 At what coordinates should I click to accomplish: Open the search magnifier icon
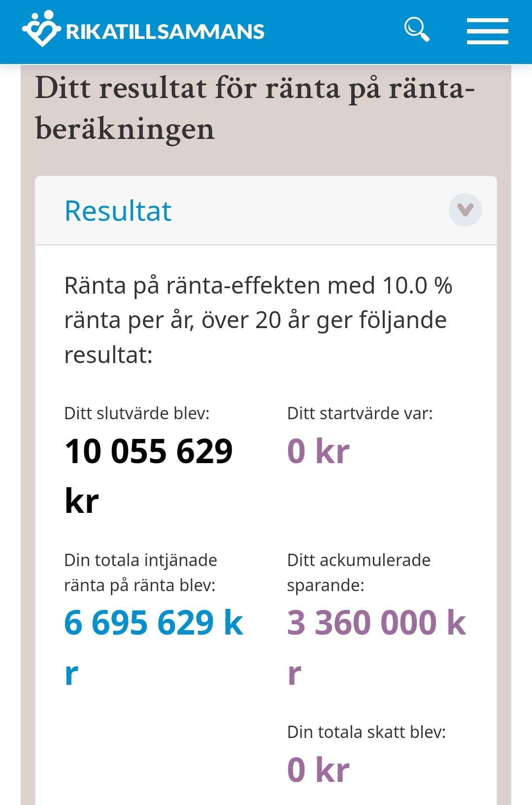417,30
